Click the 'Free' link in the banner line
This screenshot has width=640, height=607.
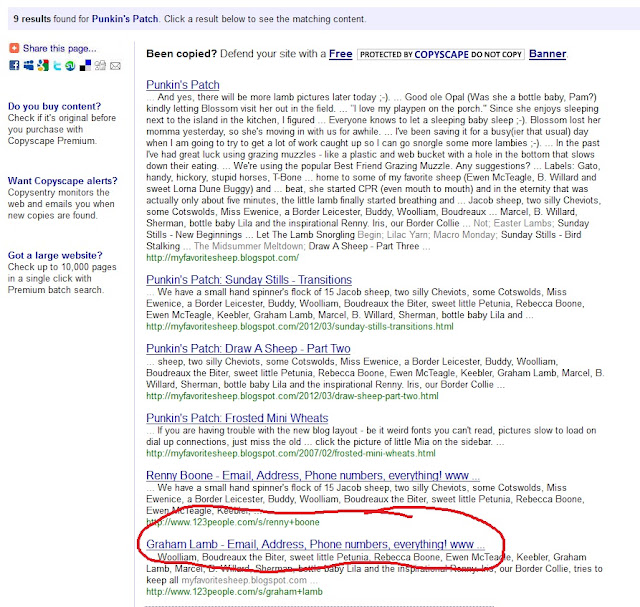click(x=340, y=54)
